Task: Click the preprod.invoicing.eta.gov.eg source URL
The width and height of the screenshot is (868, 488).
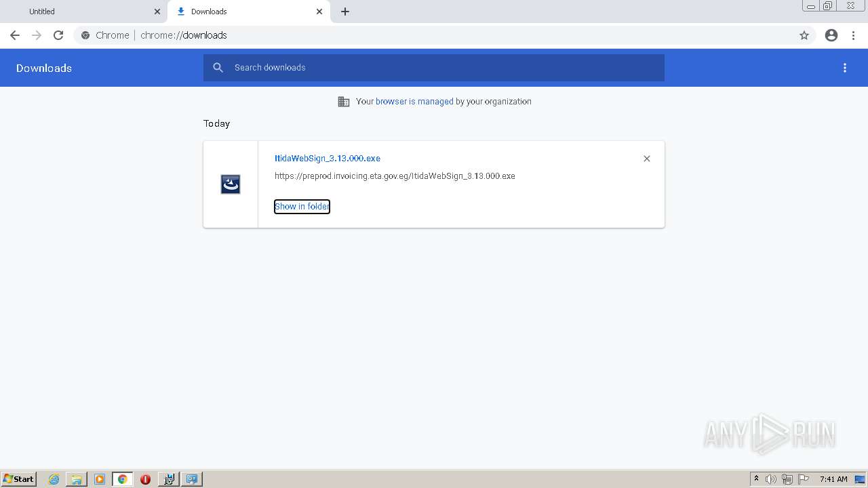Action: point(395,176)
